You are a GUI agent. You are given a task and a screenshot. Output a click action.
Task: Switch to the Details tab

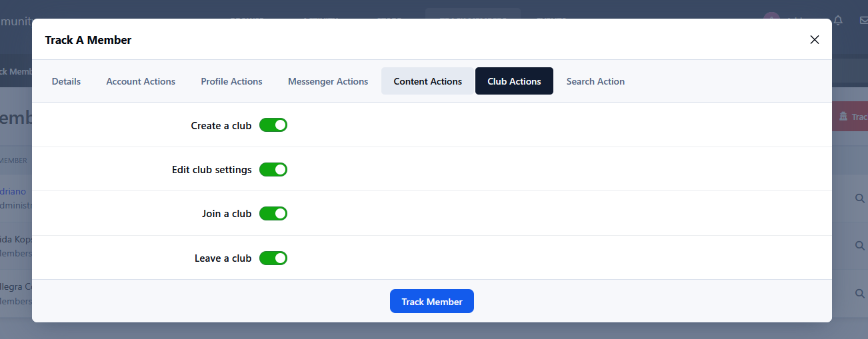click(66, 81)
